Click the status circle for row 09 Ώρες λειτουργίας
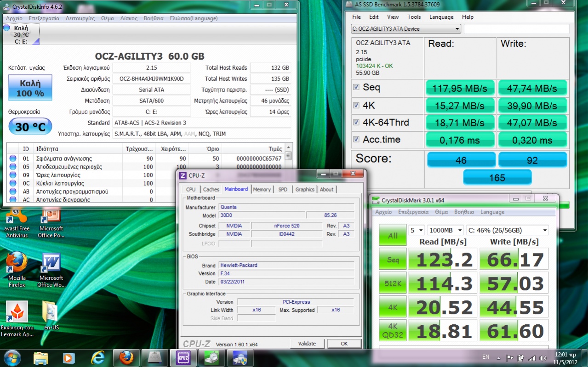This screenshot has height=367, width=588. click(13, 175)
